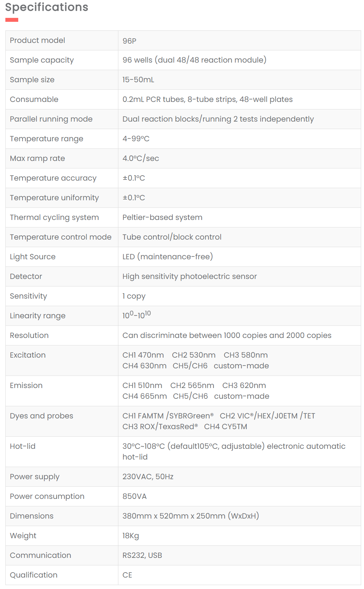
Task: Click the Tube control/block control text
Action: tap(172, 237)
